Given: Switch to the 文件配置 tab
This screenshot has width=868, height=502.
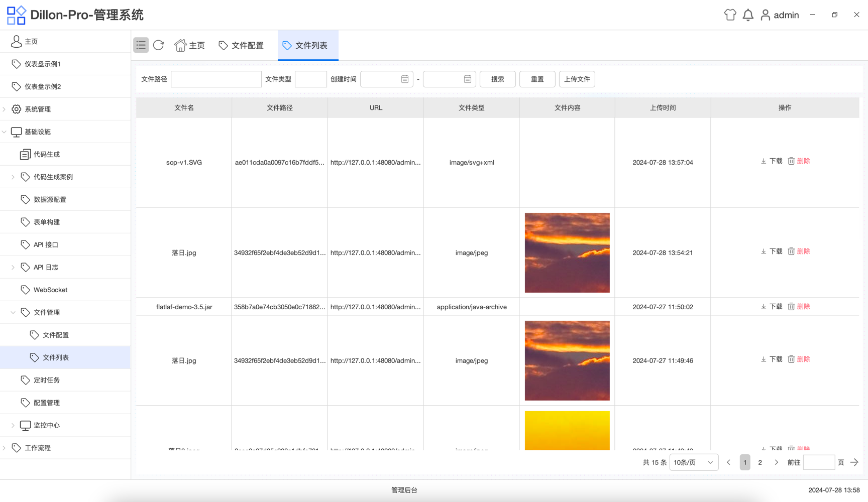Looking at the screenshot, I should coord(241,45).
